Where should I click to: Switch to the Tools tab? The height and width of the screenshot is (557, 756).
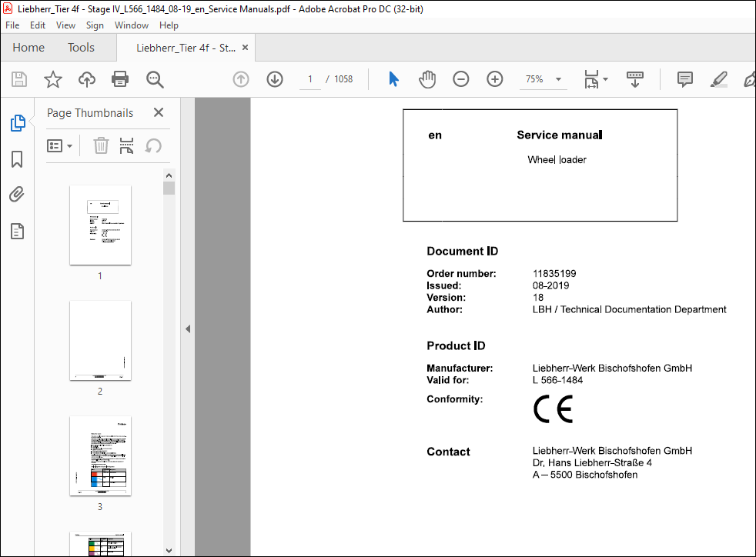[x=81, y=47]
